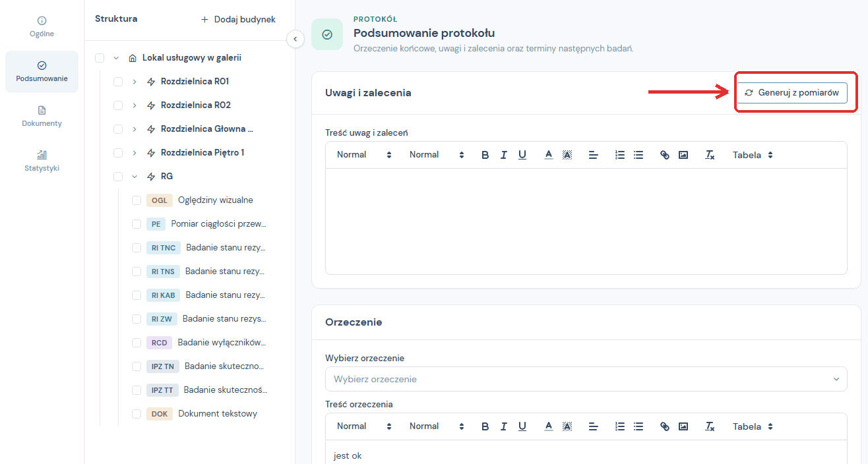Toggle italic in the Orzeczenie editor
The height and width of the screenshot is (464, 868).
504,426
